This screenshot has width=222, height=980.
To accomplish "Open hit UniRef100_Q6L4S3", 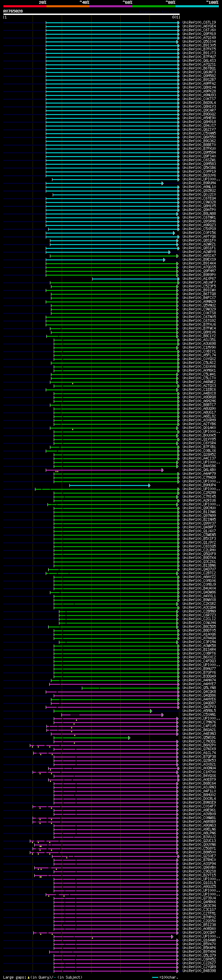I will pos(199,61).
